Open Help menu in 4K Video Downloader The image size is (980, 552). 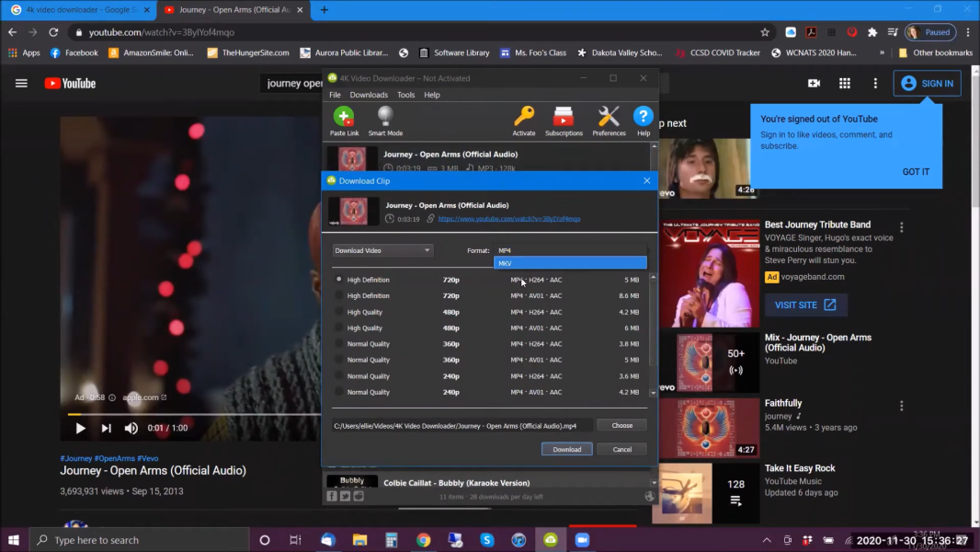click(432, 95)
